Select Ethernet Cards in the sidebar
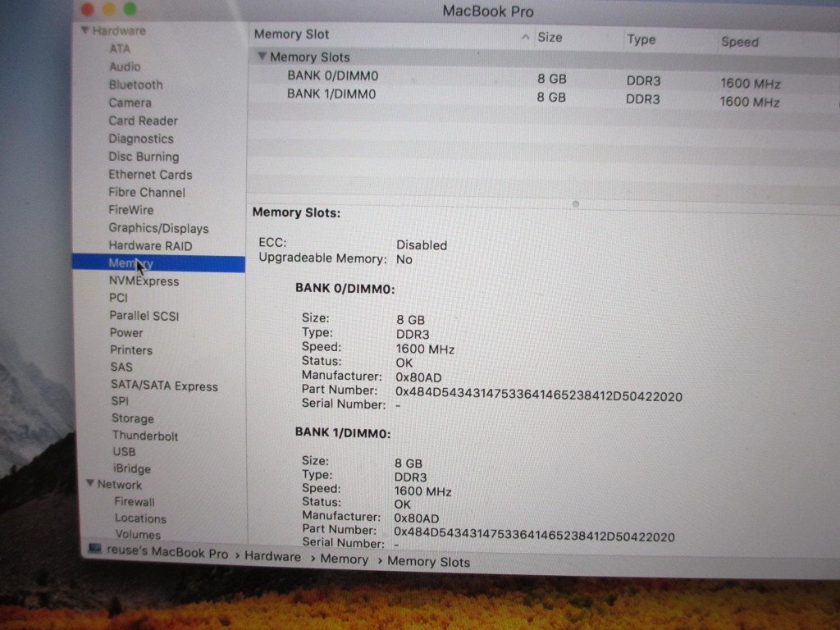 (x=150, y=175)
